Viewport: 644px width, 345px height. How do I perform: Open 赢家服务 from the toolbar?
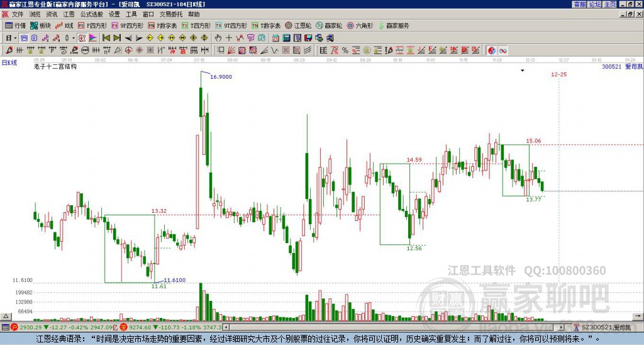[x=394, y=25]
